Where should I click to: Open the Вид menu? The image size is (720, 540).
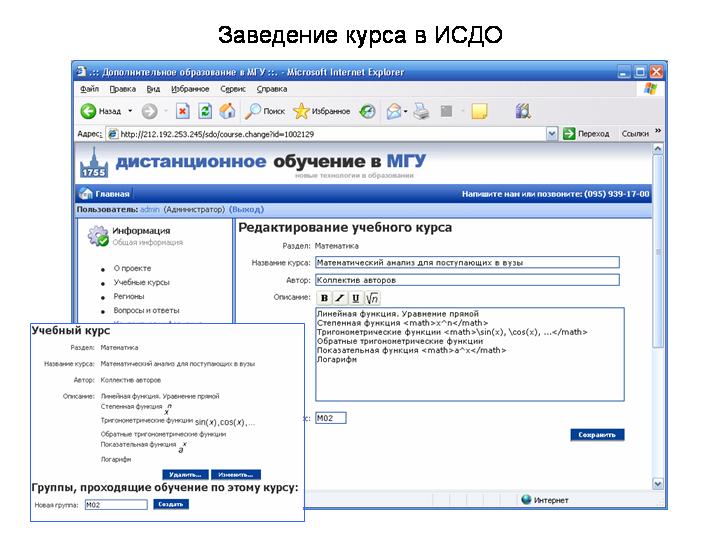(153, 89)
